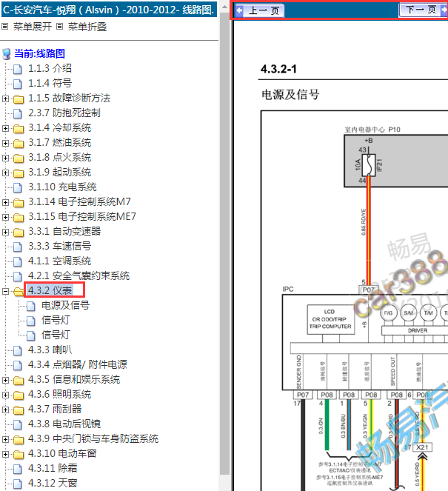Expand the 4.3.10 电动车窗 node
448x491 pixels.
[5, 454]
